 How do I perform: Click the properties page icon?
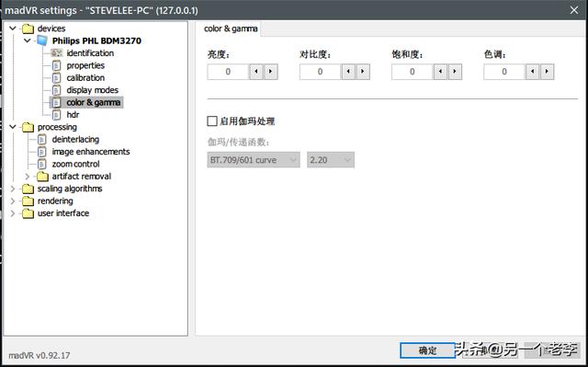(56, 65)
